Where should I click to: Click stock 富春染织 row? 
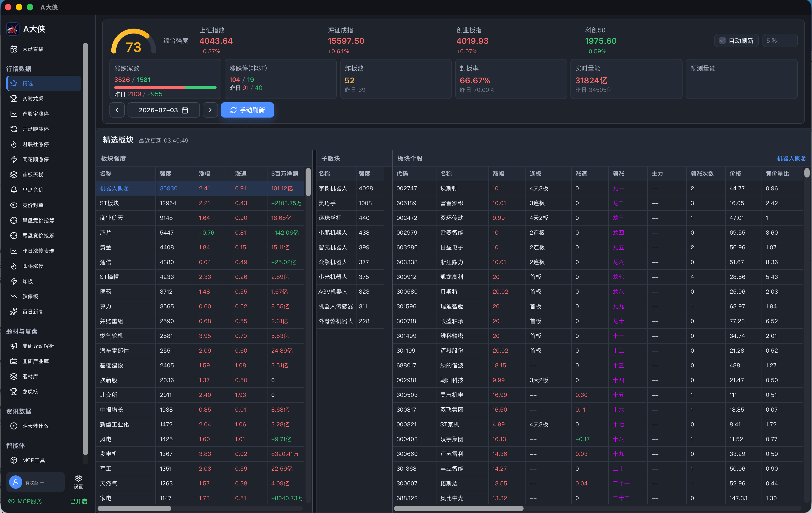click(x=598, y=203)
